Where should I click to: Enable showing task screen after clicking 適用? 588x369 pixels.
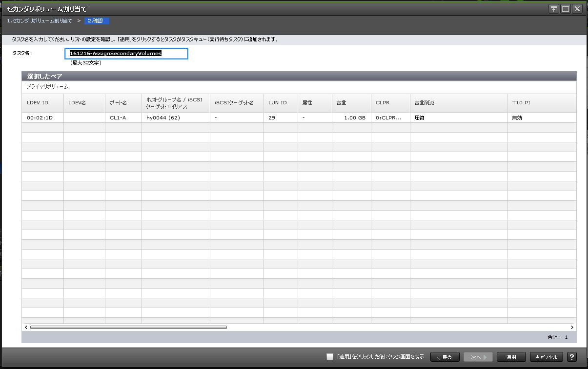click(330, 357)
